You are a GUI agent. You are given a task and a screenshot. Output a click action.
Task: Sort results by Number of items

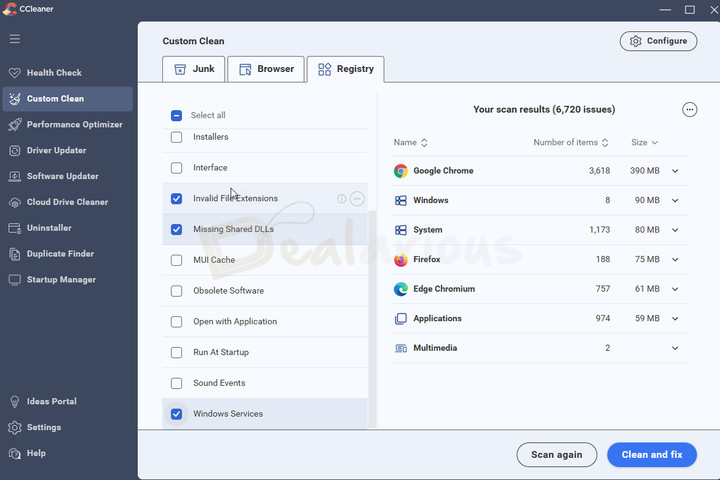(x=571, y=142)
